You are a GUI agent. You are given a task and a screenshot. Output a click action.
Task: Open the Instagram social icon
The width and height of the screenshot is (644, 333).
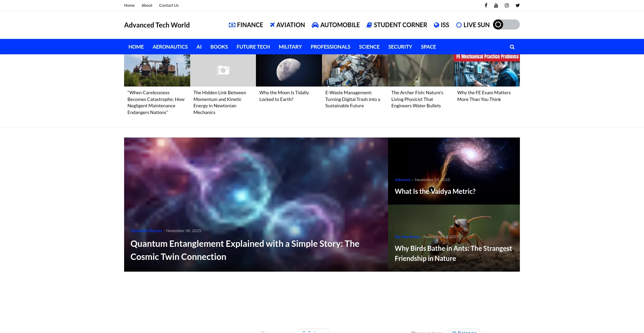coord(507,5)
